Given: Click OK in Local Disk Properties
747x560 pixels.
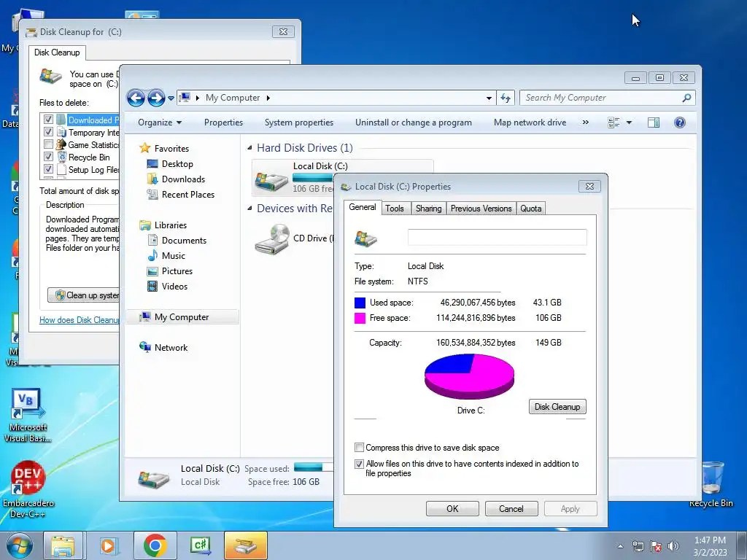Looking at the screenshot, I should point(452,508).
